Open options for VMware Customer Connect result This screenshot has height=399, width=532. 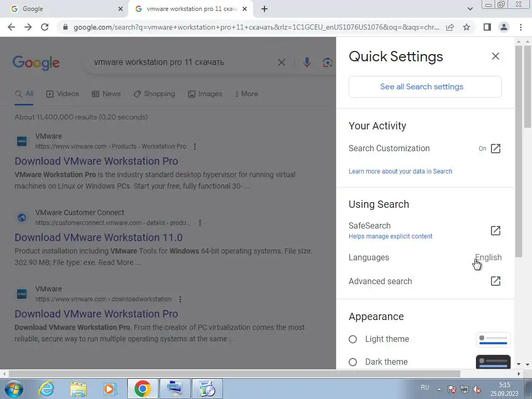click(200, 223)
